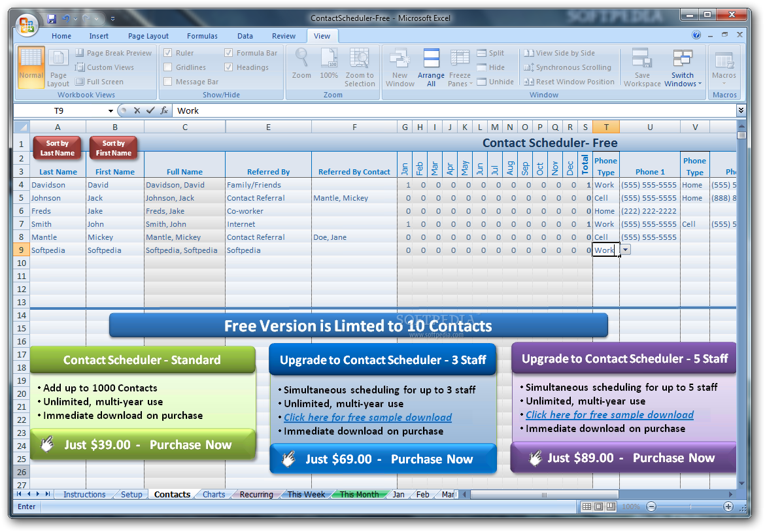The height and width of the screenshot is (532, 765).
Task: Click the formula bar Cancel X icon
Action: point(137,110)
